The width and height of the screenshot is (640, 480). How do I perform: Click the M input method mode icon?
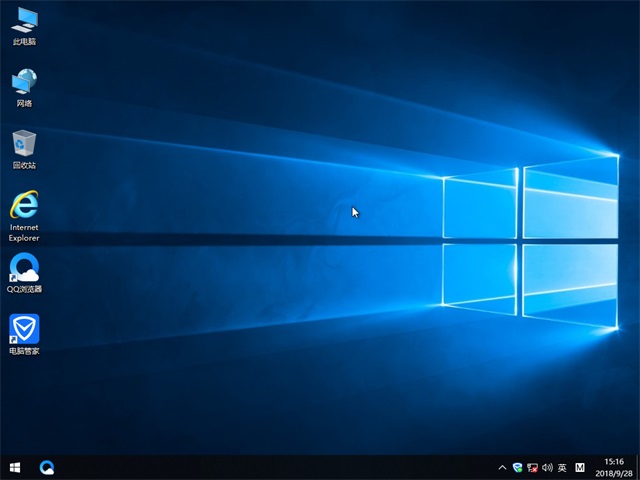pos(580,467)
